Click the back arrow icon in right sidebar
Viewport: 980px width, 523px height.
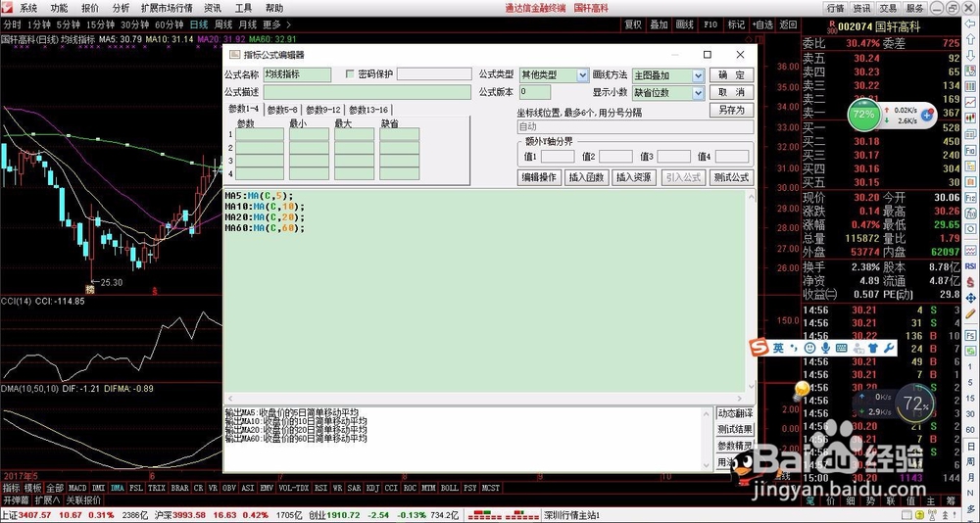(970, 22)
